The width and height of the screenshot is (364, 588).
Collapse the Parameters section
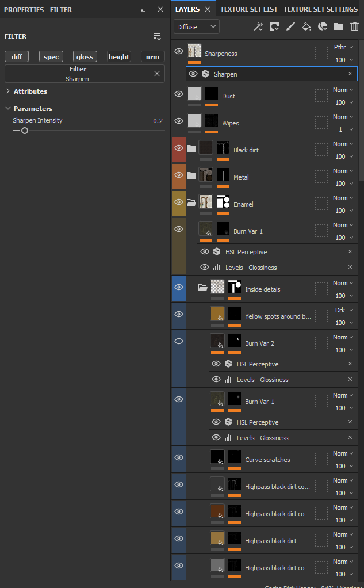[x=8, y=109]
